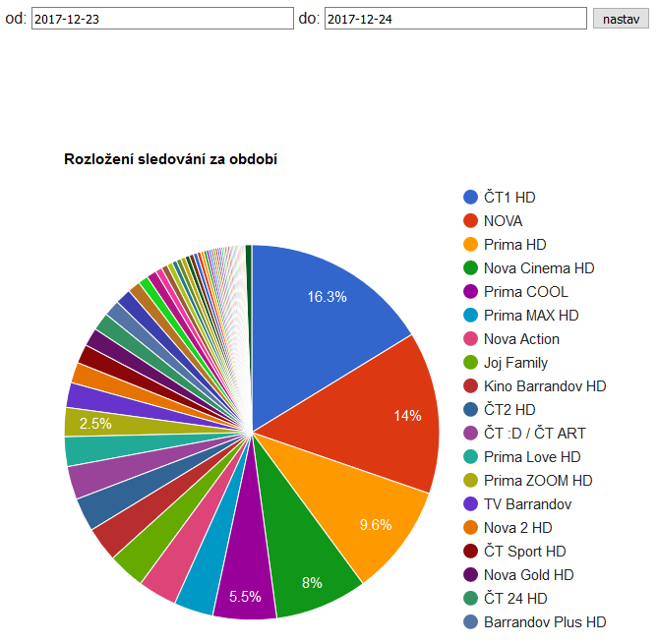Click the Nova Gold HD legend label
Image resolution: width=658 pixels, height=644 pixels.
(x=529, y=575)
